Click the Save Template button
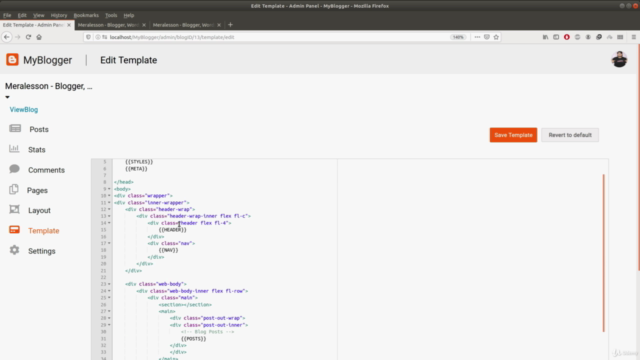Image resolution: width=640 pixels, height=360 pixels. pyautogui.click(x=513, y=135)
